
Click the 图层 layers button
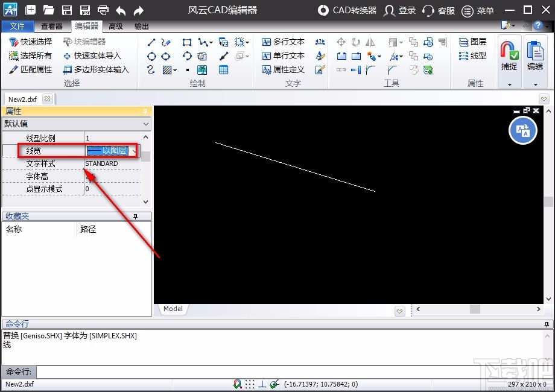pos(472,42)
